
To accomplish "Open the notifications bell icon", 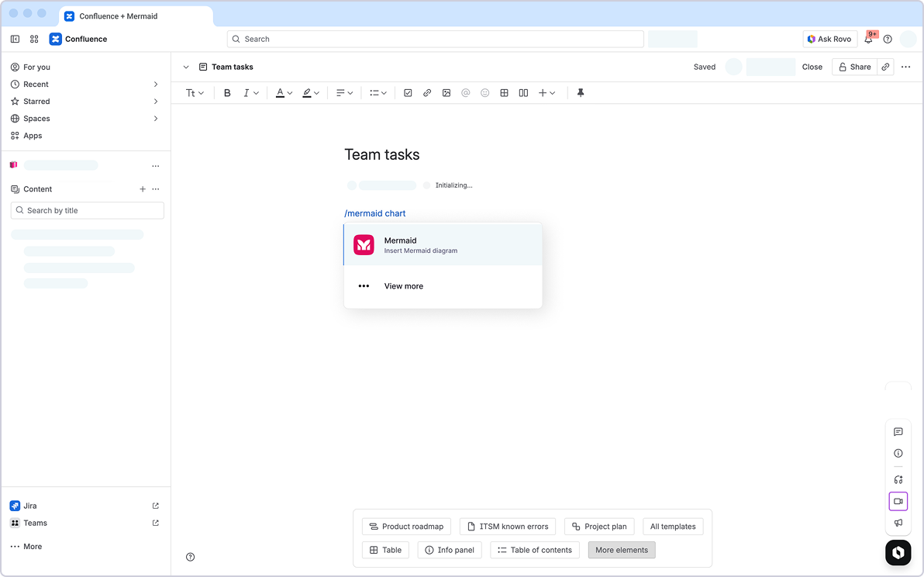I will pos(868,40).
